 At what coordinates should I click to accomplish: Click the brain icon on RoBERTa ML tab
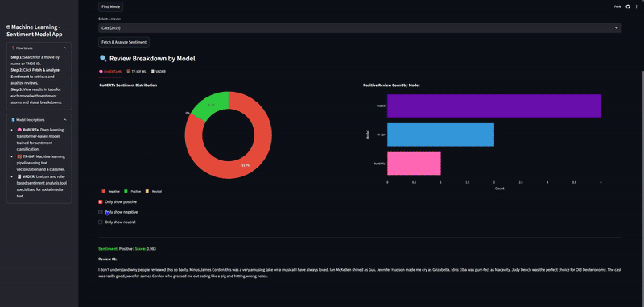coord(101,72)
